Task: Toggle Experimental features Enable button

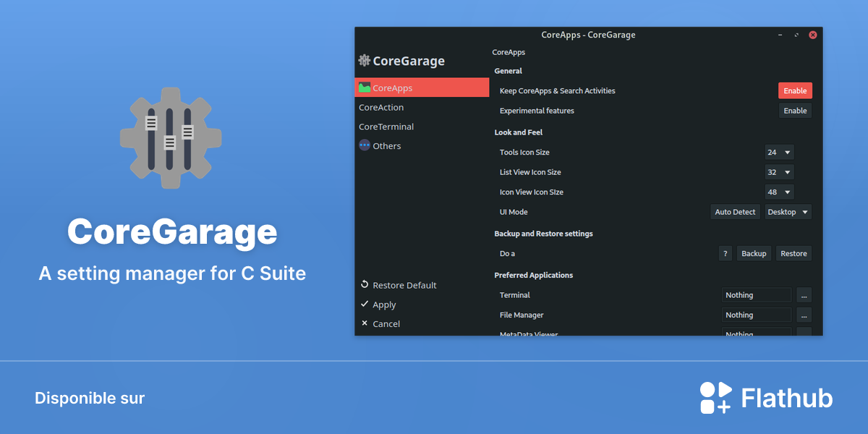Action: coord(795,111)
